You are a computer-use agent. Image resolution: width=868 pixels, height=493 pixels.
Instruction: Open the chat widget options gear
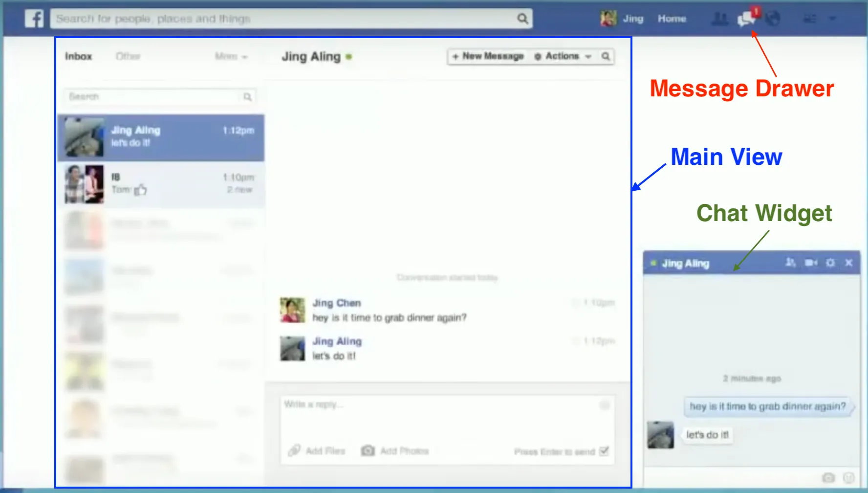click(830, 263)
